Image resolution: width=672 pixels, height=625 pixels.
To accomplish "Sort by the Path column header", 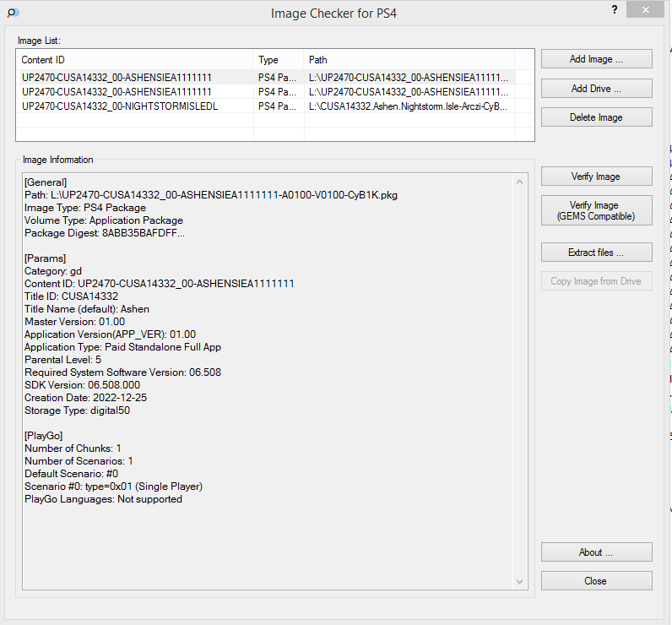I will 409,60.
